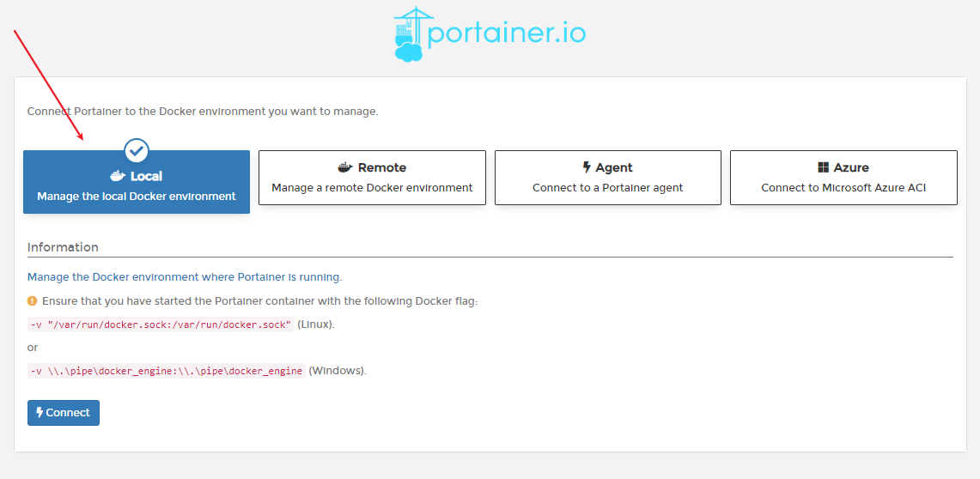Click the Windows logo icon on Azure
The image size is (980, 479).
tap(823, 167)
